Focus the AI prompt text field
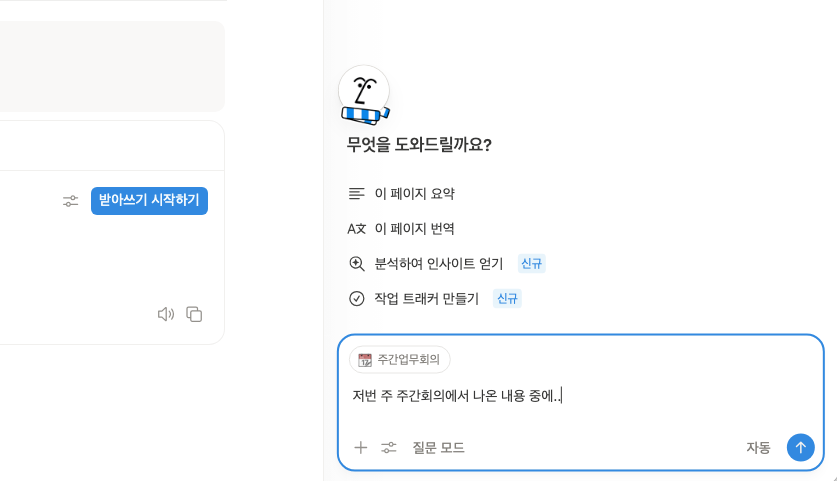 point(580,396)
